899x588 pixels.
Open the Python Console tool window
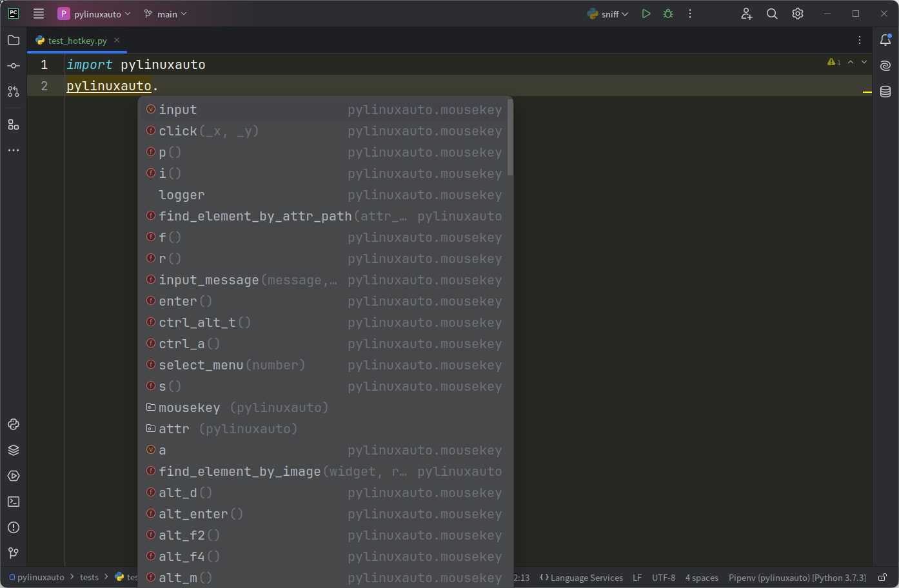click(14, 424)
